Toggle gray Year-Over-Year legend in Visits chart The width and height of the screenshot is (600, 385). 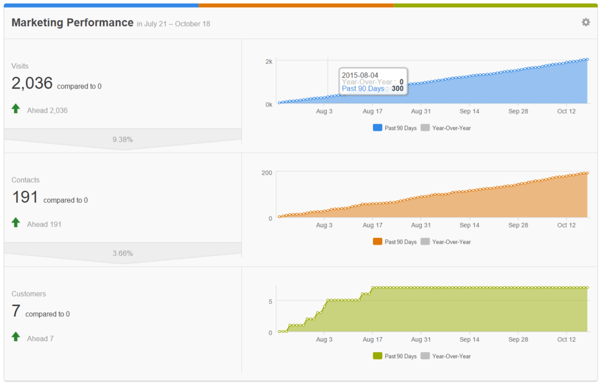[446, 128]
